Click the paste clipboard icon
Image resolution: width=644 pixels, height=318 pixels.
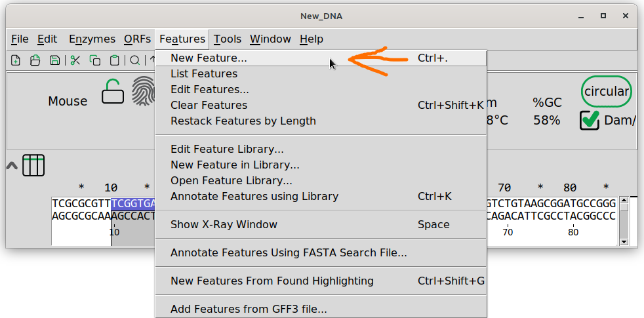[x=115, y=60]
